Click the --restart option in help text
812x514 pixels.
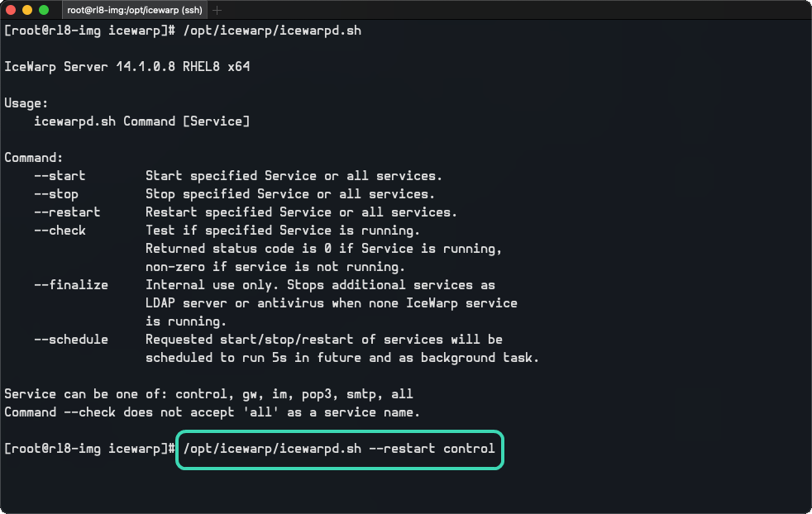[x=67, y=212]
